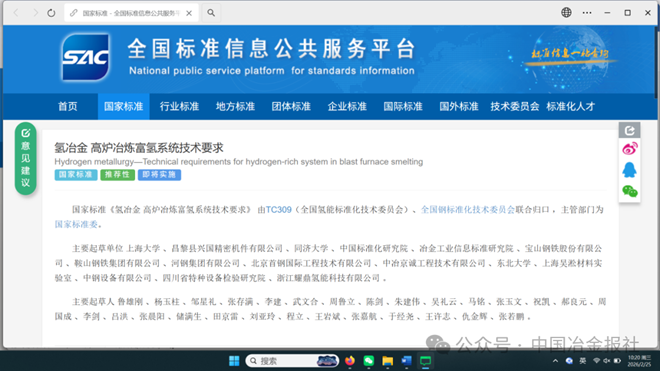Share to QQ via penguin icon

[629, 170]
